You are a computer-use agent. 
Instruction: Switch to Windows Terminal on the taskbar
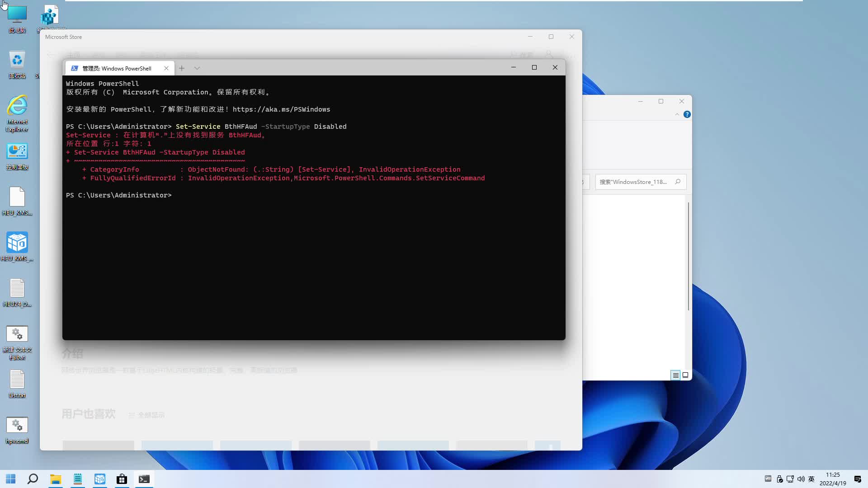tap(144, 479)
